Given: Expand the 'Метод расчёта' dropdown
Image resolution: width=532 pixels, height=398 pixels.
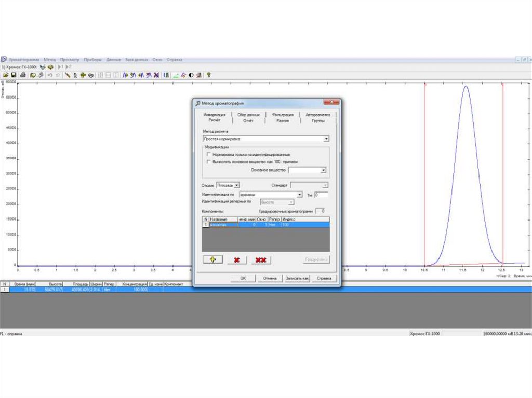Looking at the screenshot, I should point(326,139).
